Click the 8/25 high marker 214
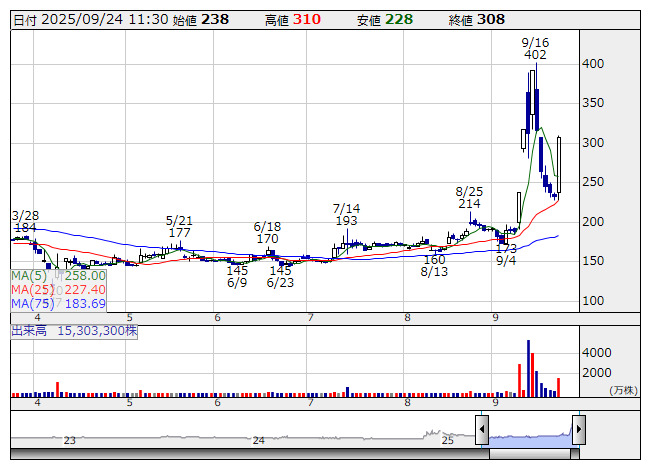Screen dimensions: 653x470 (469, 204)
